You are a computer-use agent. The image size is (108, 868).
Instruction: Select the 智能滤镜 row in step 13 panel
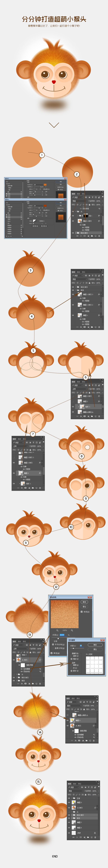(x=30, y=665)
